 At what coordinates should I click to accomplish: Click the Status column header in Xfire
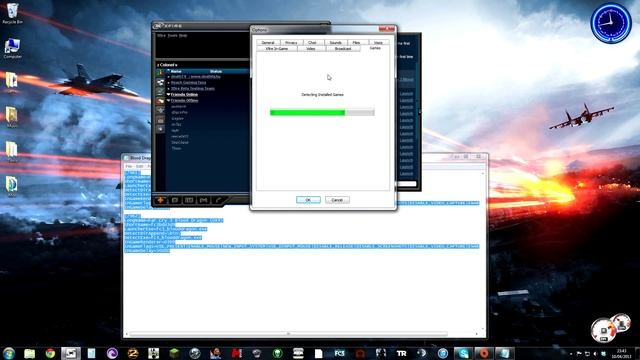tap(216, 71)
